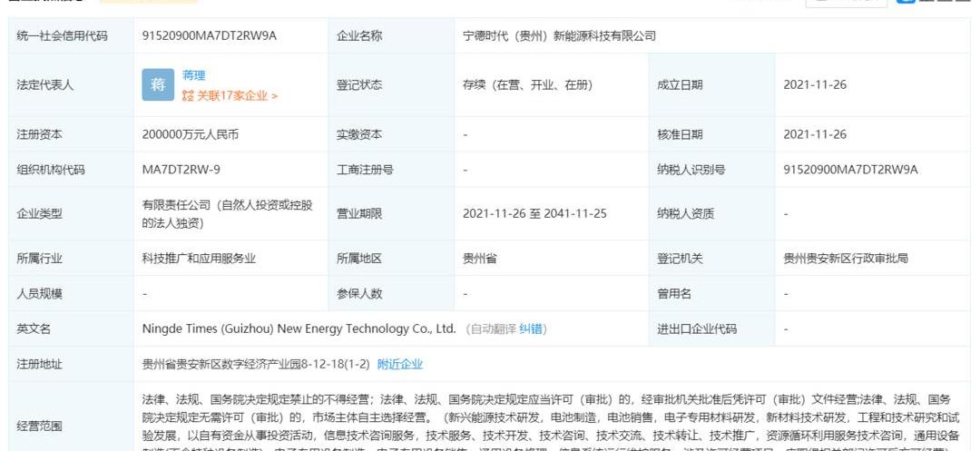The height and width of the screenshot is (451, 980).
Task: Click the 纳税人资质 label cell
Action: [x=712, y=213]
